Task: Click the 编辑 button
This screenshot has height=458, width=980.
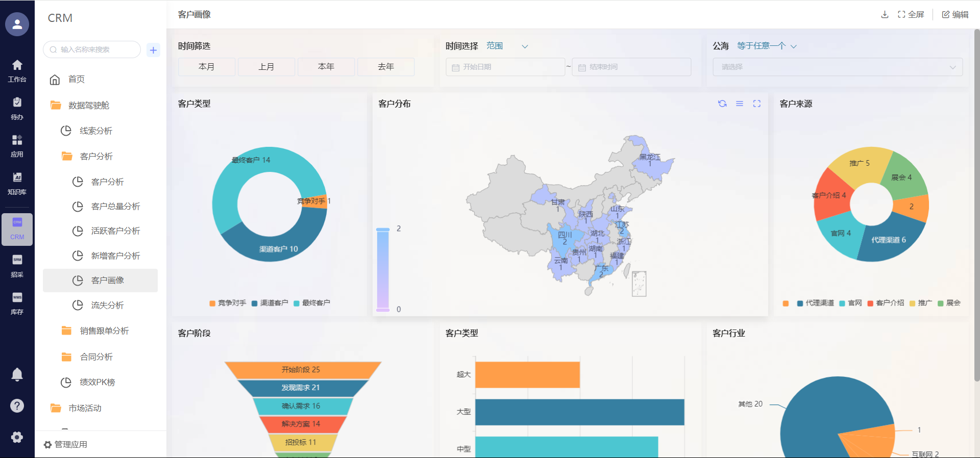Action: [955, 14]
